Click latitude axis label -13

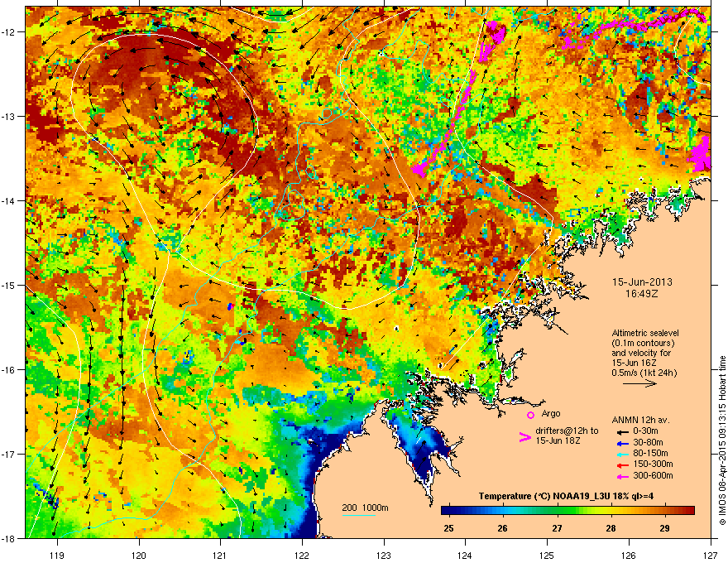(x=8, y=116)
